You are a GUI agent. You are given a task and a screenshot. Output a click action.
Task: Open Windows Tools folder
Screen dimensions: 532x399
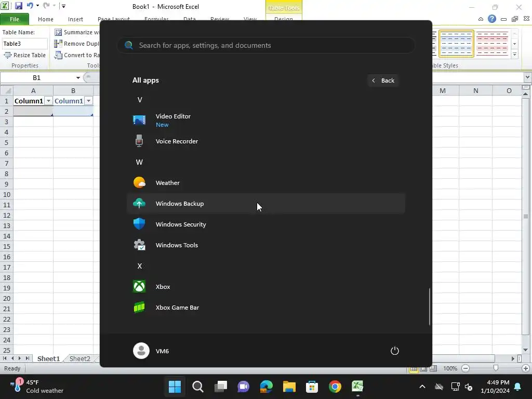coord(265,245)
